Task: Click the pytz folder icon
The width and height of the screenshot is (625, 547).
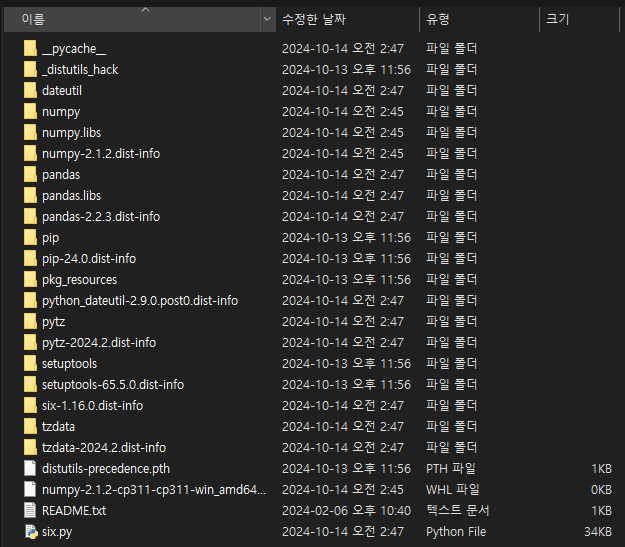Action: pos(30,321)
